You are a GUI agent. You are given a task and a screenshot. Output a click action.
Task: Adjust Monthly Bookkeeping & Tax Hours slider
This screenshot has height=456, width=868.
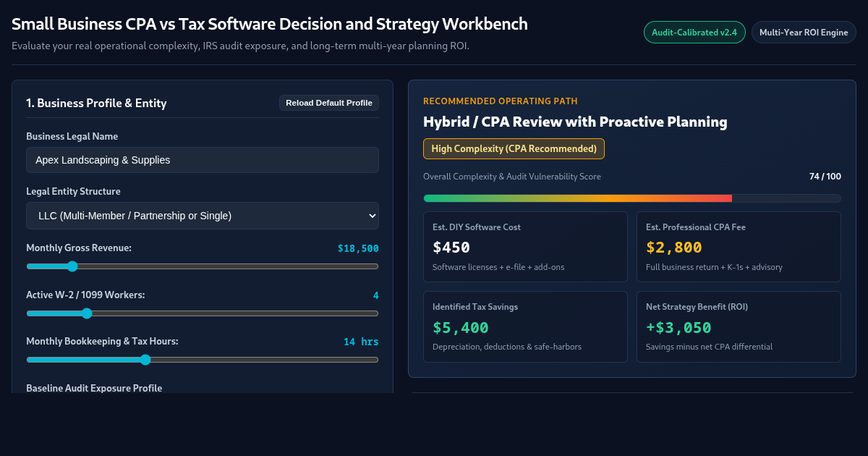(x=203, y=360)
